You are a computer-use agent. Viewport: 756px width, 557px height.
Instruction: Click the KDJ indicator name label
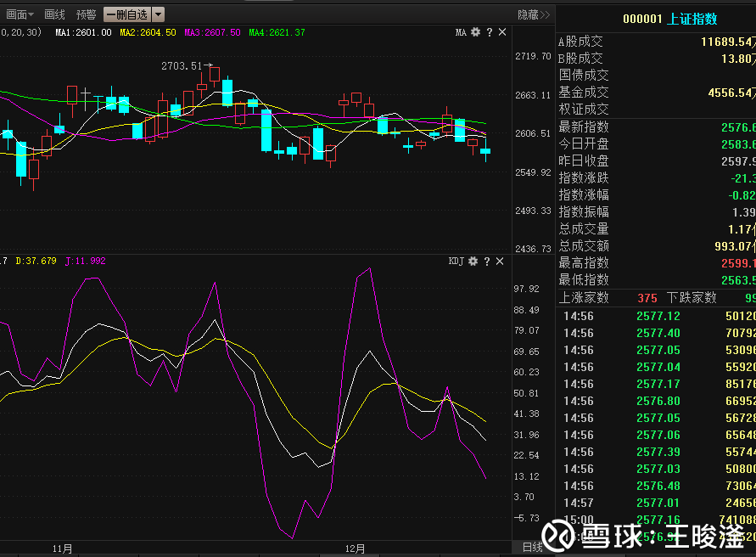(456, 262)
